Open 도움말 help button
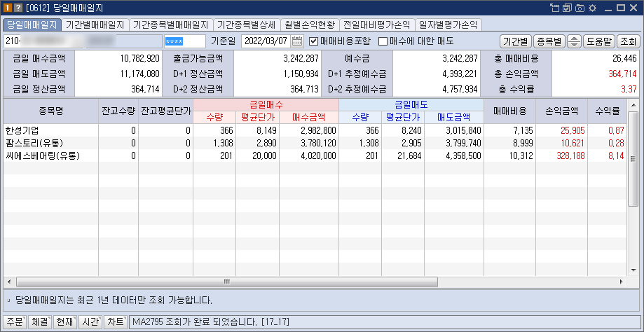The image size is (644, 332). (599, 41)
